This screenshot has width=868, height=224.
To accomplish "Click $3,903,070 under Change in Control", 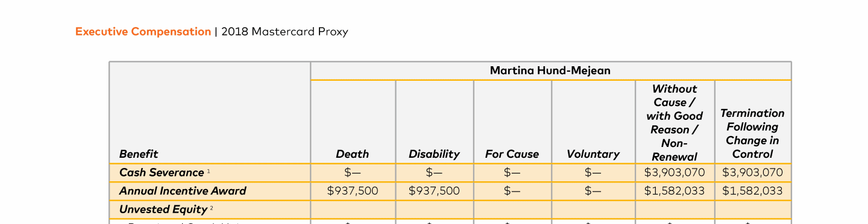I will point(752,173).
